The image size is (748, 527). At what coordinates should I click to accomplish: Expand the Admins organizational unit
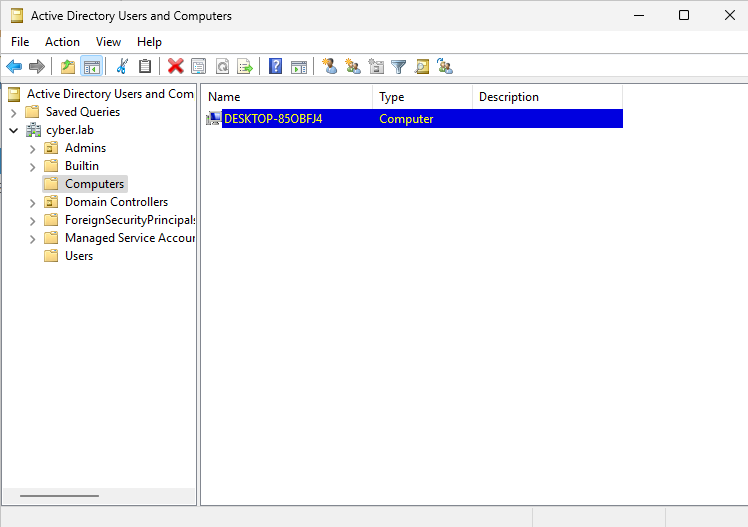33,148
